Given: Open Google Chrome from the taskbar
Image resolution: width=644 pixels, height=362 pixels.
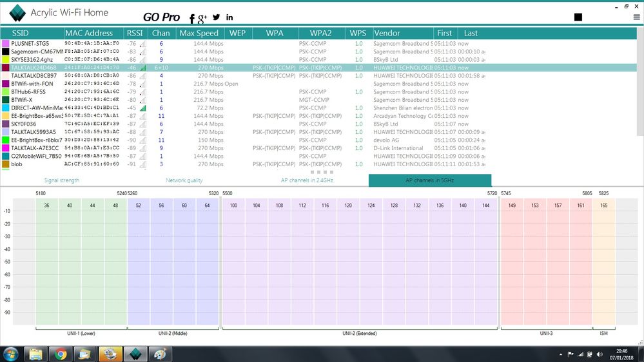Looking at the screenshot, I should click(61, 354).
